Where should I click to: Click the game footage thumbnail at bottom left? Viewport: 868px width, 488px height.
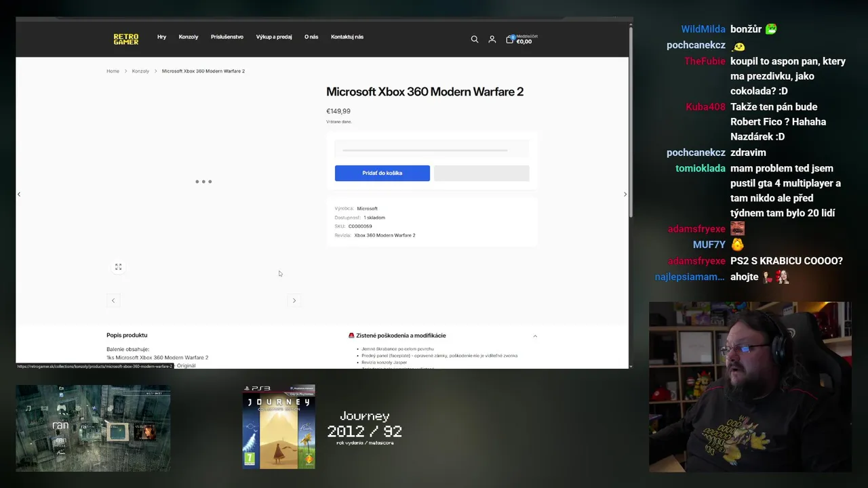[x=94, y=428]
